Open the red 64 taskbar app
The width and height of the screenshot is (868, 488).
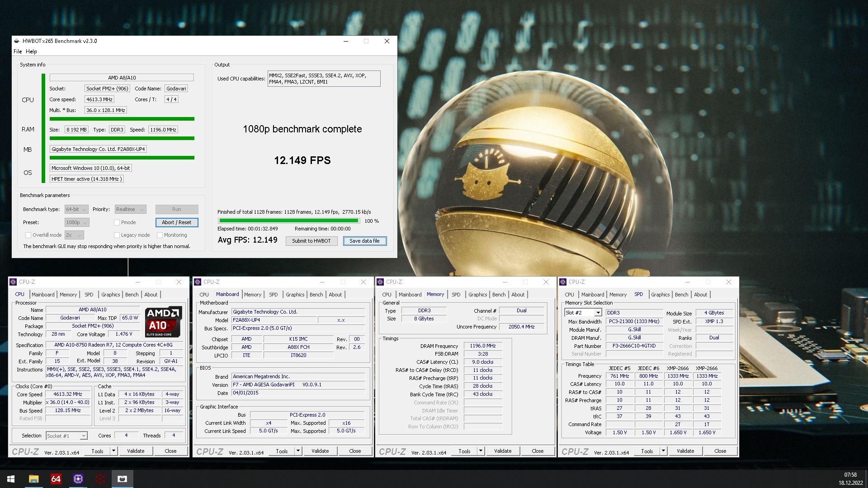point(56,479)
